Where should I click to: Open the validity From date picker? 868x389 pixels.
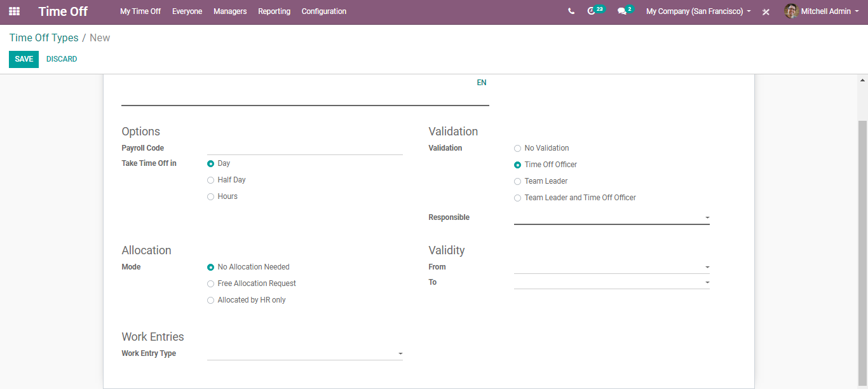pyautogui.click(x=611, y=268)
